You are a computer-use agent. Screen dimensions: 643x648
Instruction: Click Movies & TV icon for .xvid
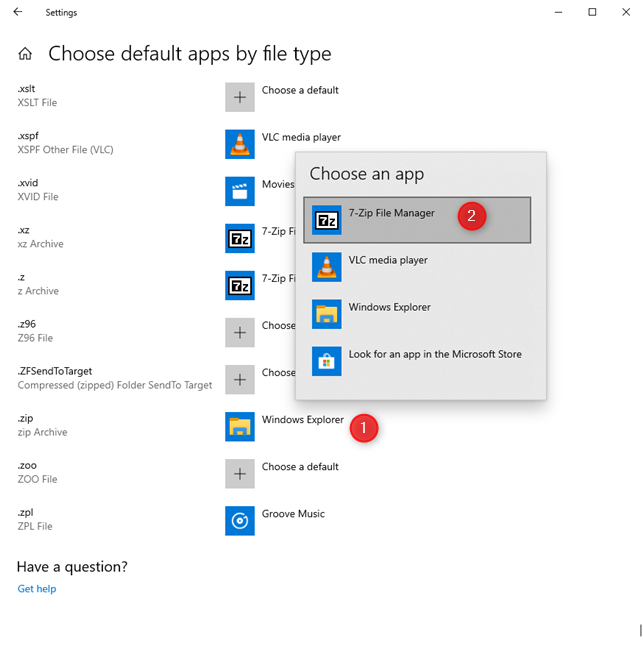click(240, 191)
